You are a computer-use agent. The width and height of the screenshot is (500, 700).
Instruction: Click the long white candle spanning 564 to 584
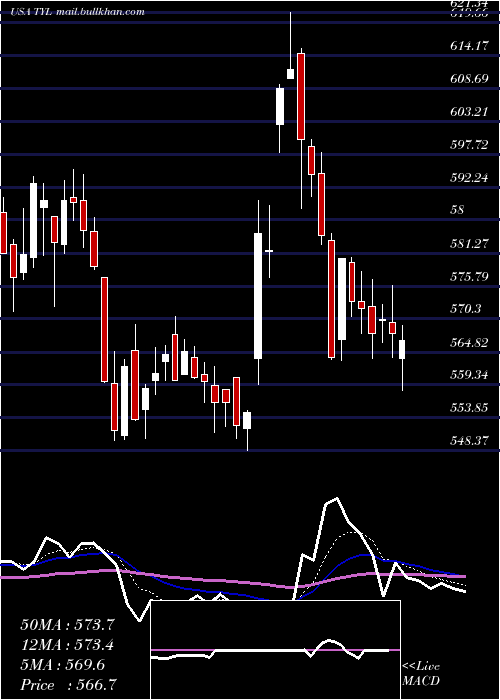point(258,296)
